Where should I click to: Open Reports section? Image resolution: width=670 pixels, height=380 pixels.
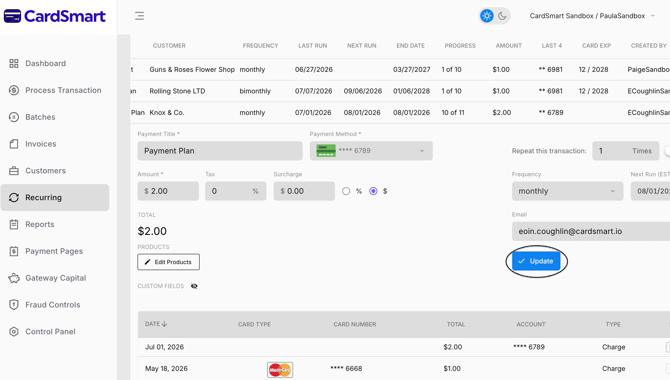tap(40, 224)
